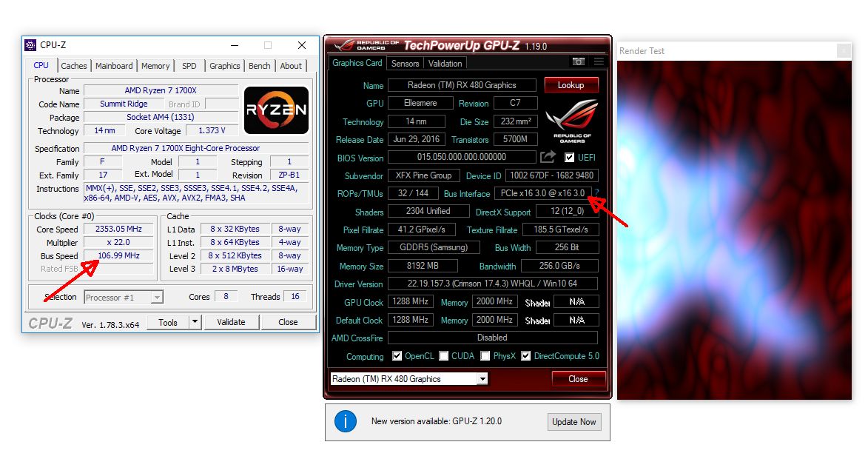Click the Package value Socket AM4 (1331)

[x=161, y=118]
